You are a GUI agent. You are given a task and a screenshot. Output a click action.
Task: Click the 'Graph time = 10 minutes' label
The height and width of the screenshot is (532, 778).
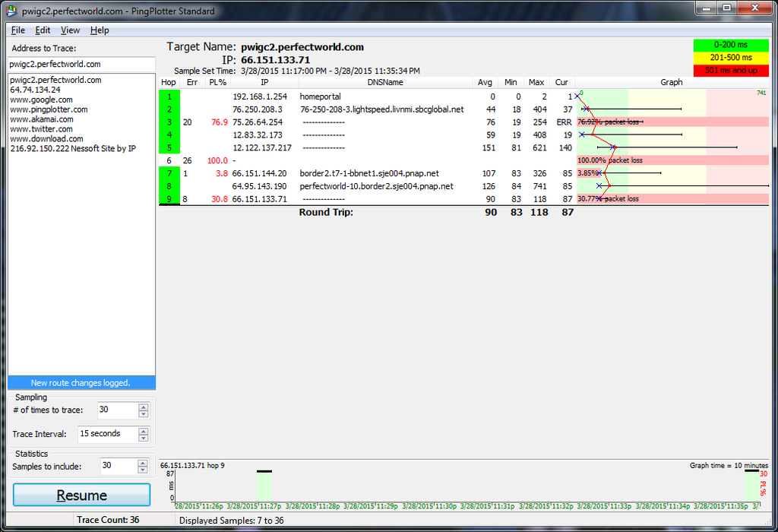pyautogui.click(x=729, y=465)
